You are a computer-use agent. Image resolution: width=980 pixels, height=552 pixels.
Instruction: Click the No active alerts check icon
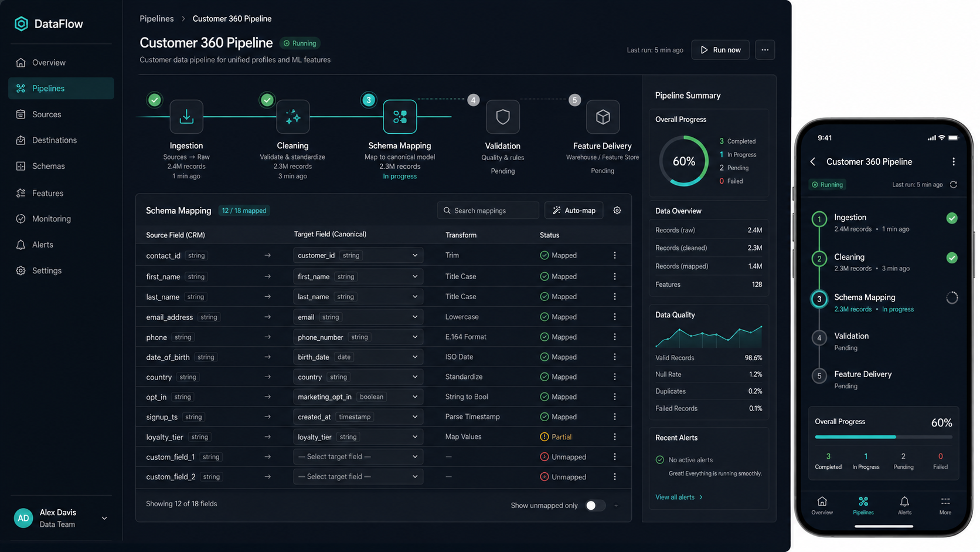pos(660,460)
